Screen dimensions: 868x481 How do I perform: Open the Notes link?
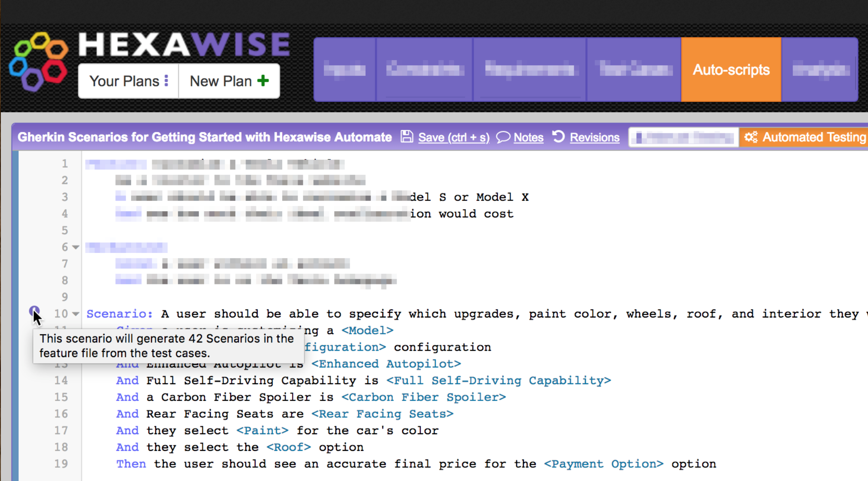click(528, 137)
